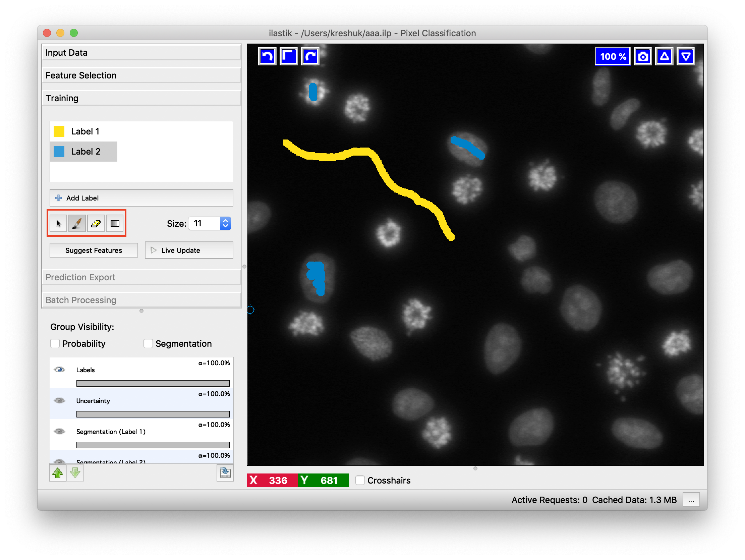The width and height of the screenshot is (745, 560).
Task: Click the Labels layer name
Action: (85, 371)
